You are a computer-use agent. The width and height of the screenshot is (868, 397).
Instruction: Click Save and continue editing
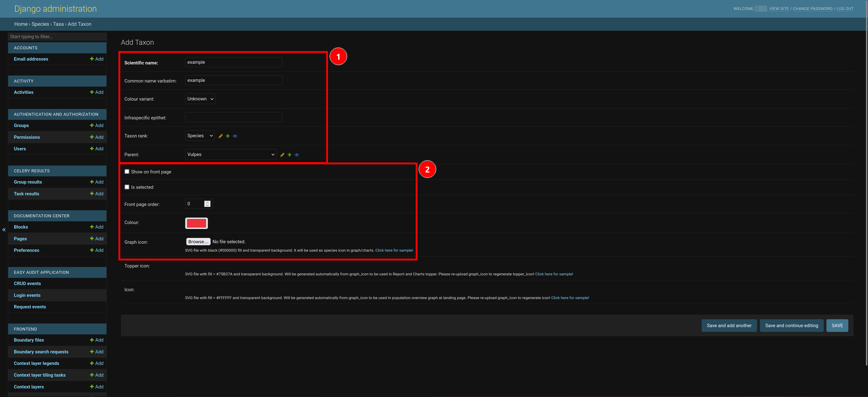pos(792,326)
